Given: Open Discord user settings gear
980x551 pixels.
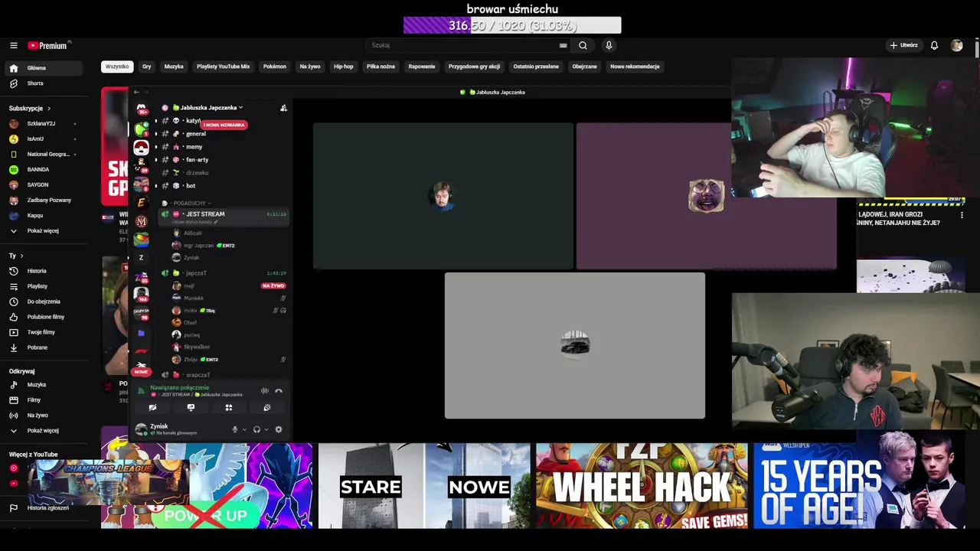Looking at the screenshot, I should (x=279, y=429).
